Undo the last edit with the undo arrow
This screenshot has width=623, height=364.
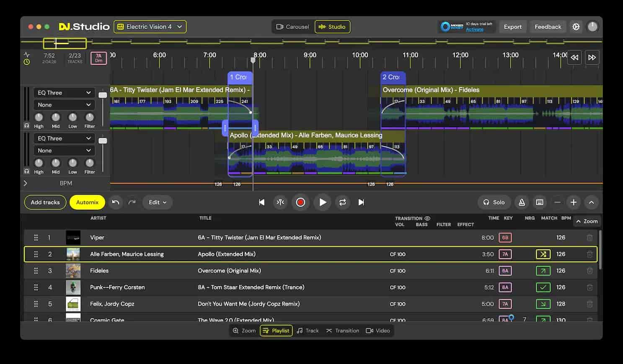click(x=116, y=202)
